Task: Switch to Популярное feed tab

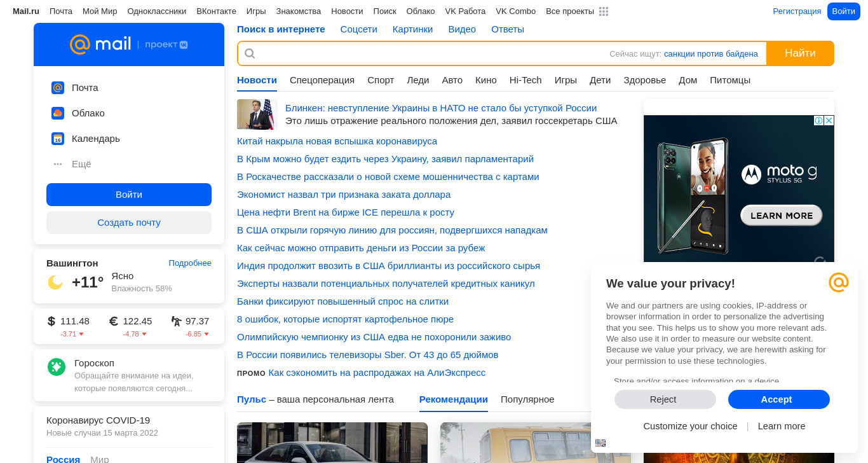Action: pos(527,399)
